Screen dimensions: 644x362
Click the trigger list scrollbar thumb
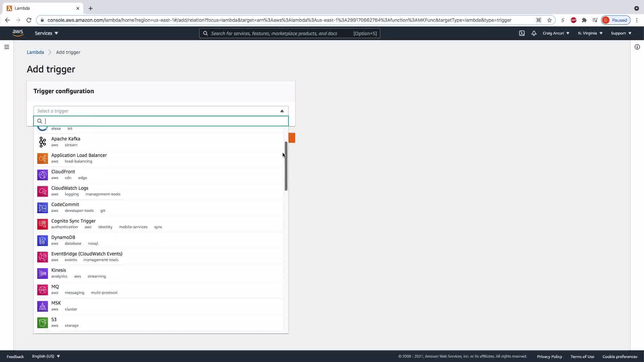click(286, 166)
